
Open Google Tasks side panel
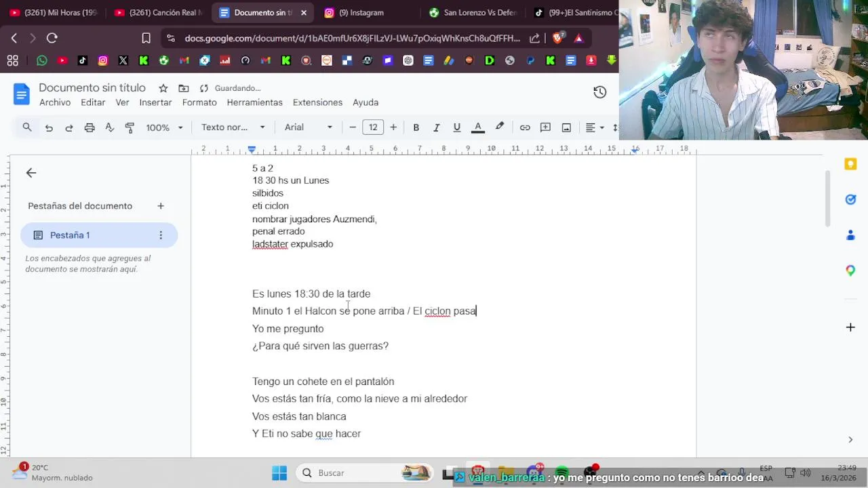pos(850,199)
